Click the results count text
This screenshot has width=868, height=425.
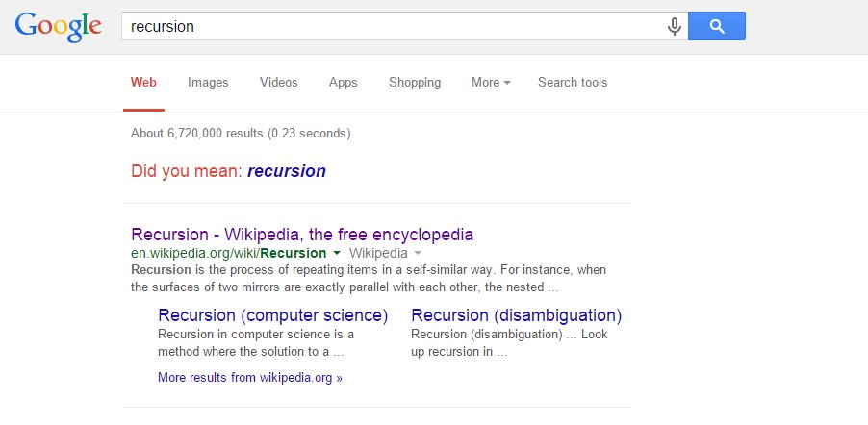pyautogui.click(x=241, y=133)
